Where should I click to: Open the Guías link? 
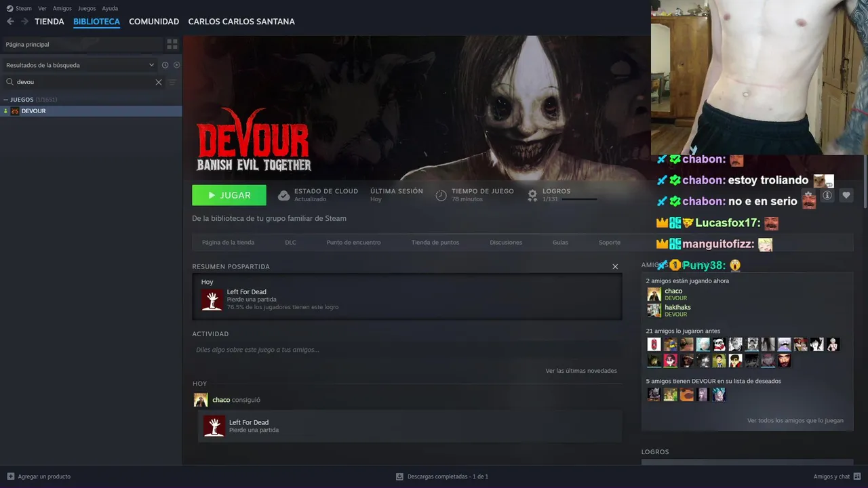point(560,243)
